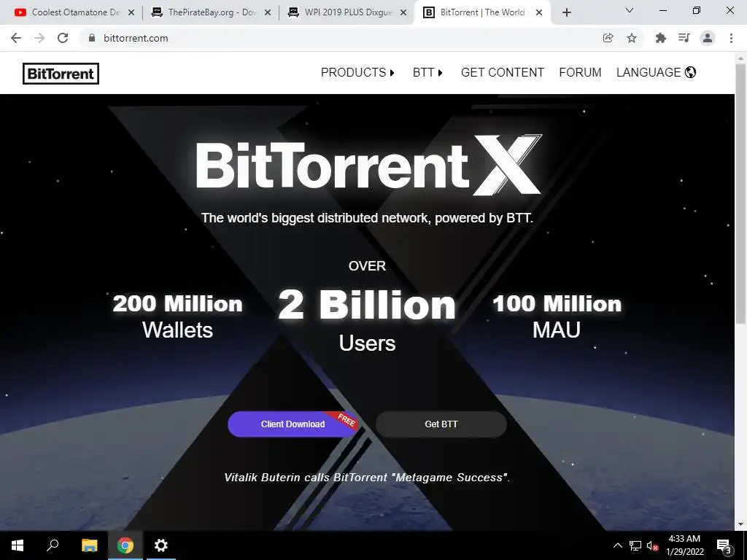Go back using the back arrow

pyautogui.click(x=16, y=38)
